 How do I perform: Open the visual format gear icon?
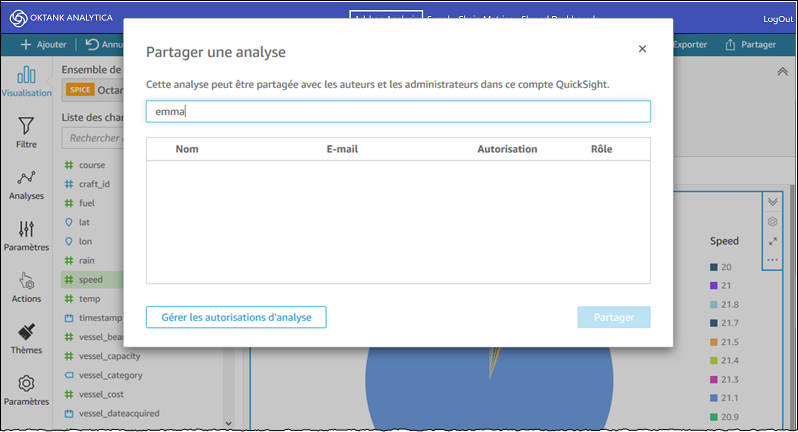pos(773,222)
